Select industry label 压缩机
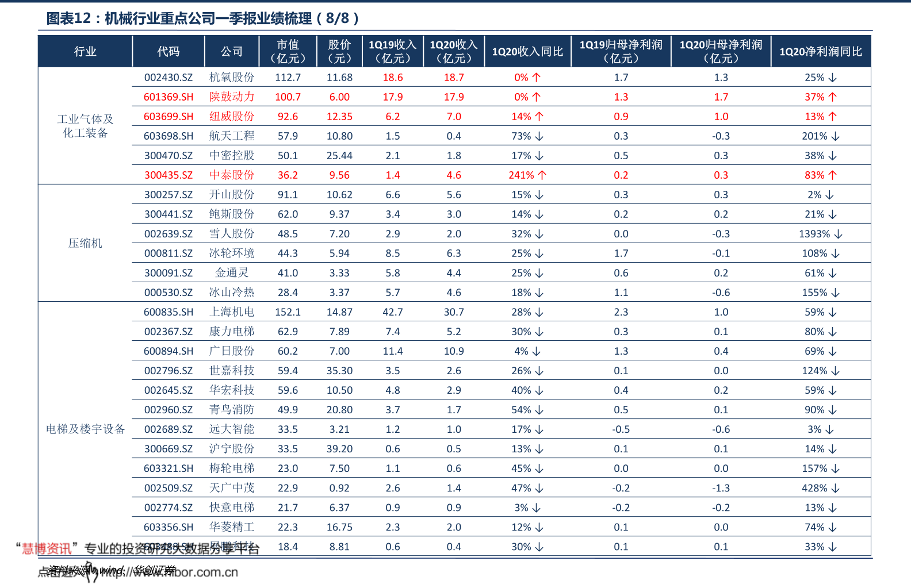Image resolution: width=911 pixels, height=588 pixels. (85, 243)
